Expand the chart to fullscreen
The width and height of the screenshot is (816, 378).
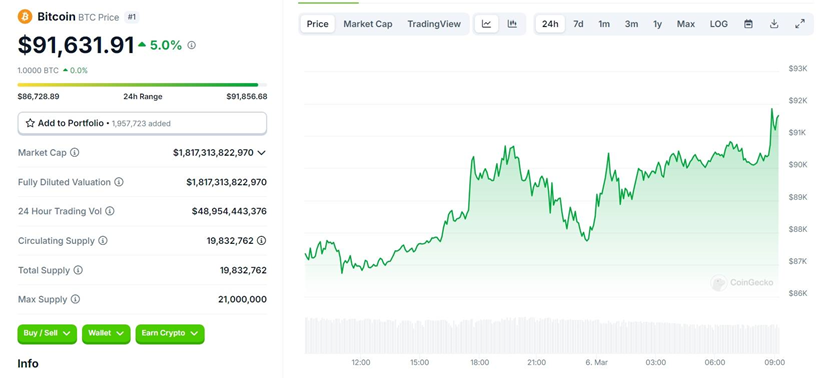pyautogui.click(x=800, y=24)
